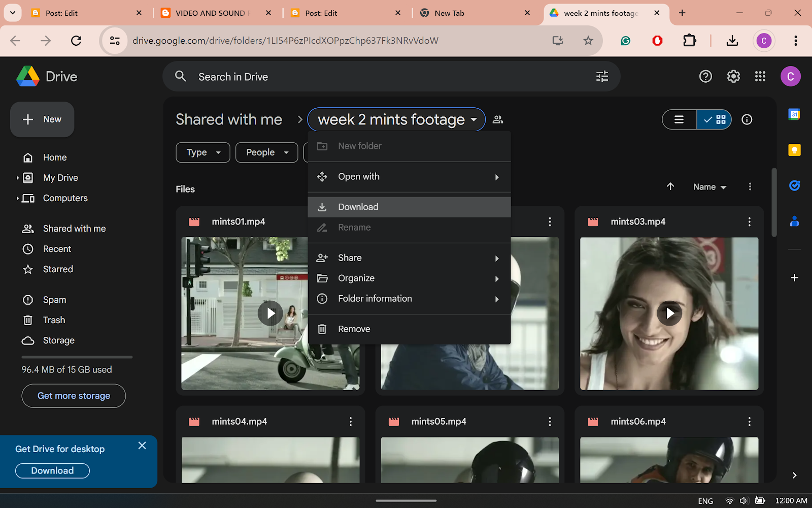Hide side panel chevron
Screen dimensions: 812x508
click(794, 475)
